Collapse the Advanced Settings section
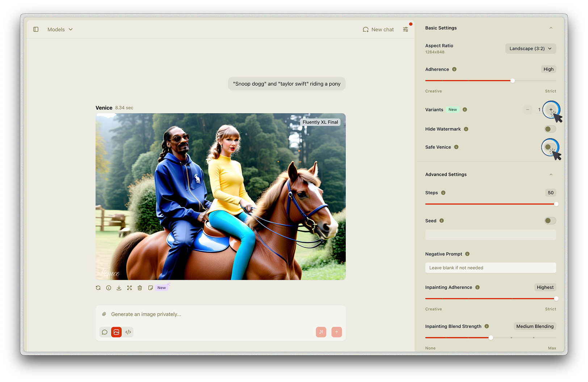This screenshot has height=382, width=588. (x=551, y=174)
